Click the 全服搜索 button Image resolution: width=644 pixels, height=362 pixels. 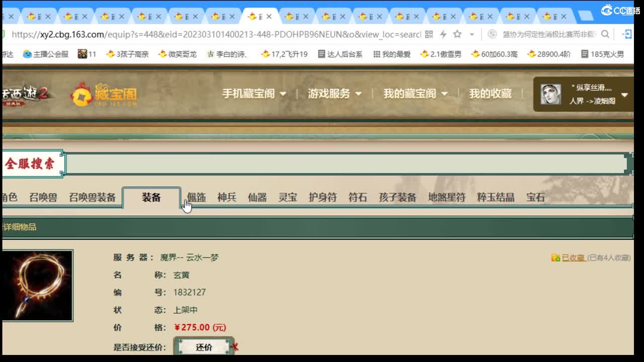(32, 163)
